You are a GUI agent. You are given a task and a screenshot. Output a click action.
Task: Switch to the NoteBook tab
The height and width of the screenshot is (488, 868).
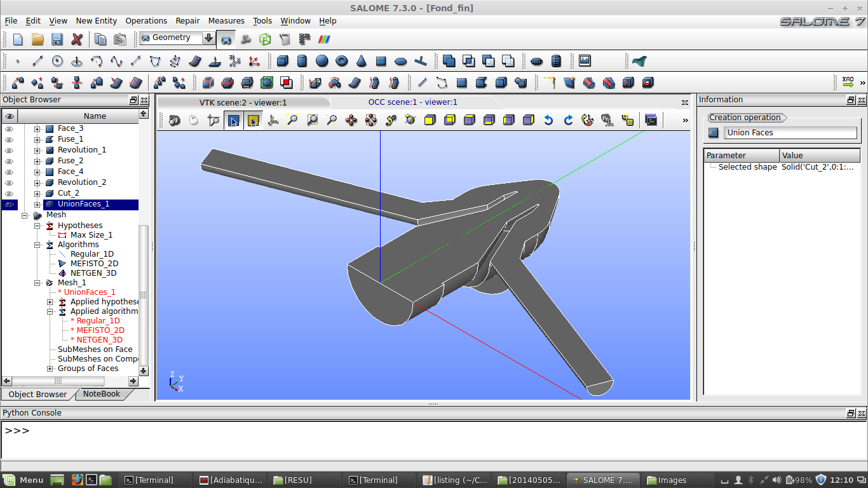pyautogui.click(x=102, y=394)
